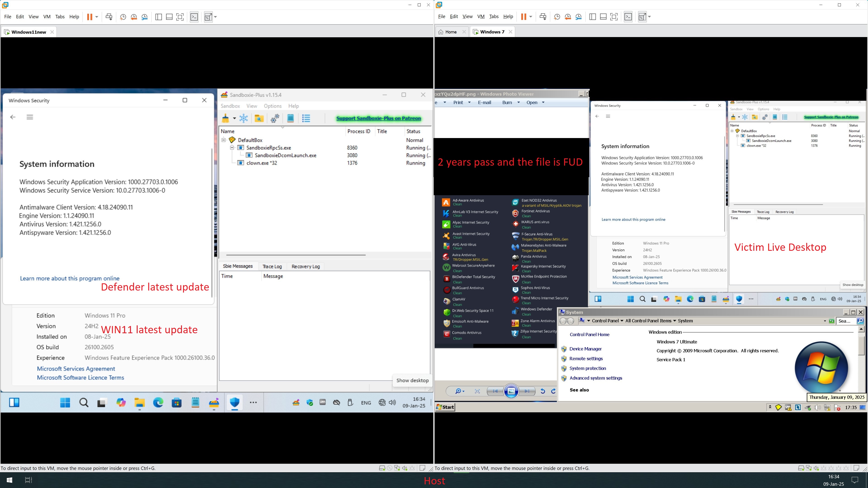
Task: Open console view in left VMware toolbar
Action: click(194, 17)
